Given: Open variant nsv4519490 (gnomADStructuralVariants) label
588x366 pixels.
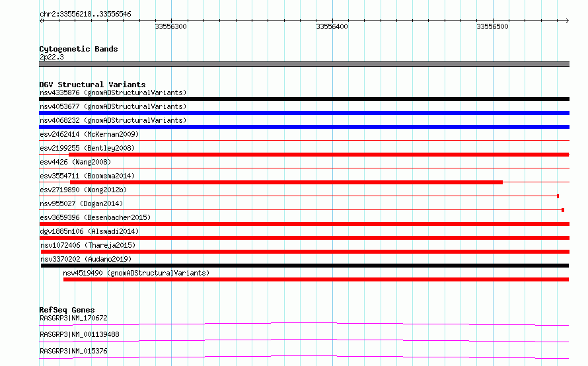Looking at the screenshot, I should (136, 273).
